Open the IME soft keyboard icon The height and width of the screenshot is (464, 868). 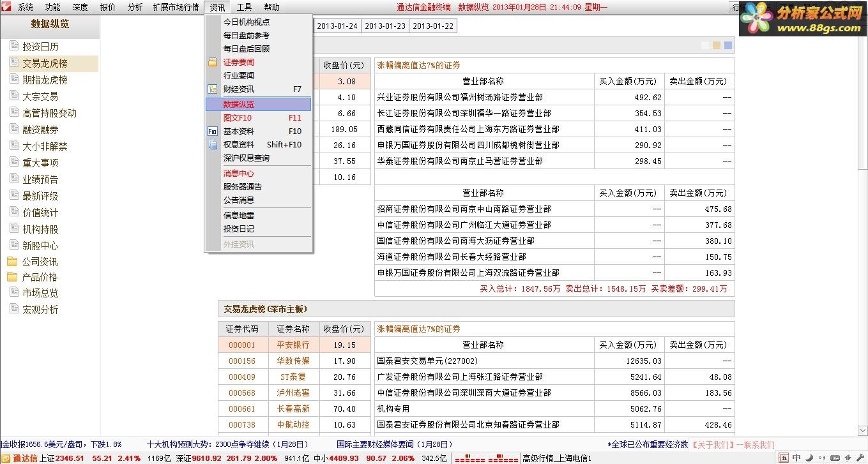834,458
